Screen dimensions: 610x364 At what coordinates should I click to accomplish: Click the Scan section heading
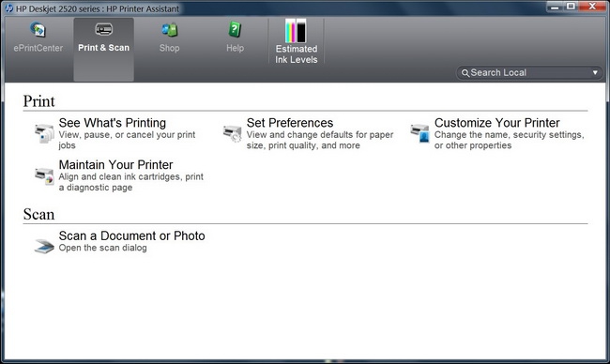tap(38, 214)
